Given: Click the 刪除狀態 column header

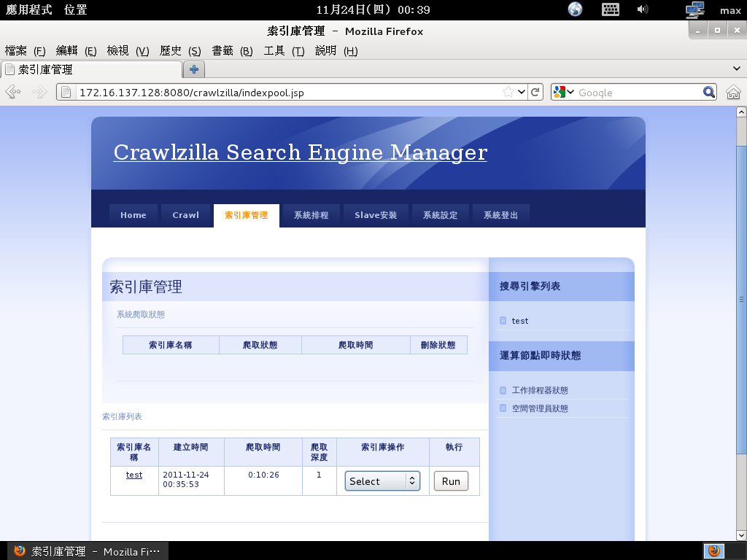Looking at the screenshot, I should (x=438, y=345).
